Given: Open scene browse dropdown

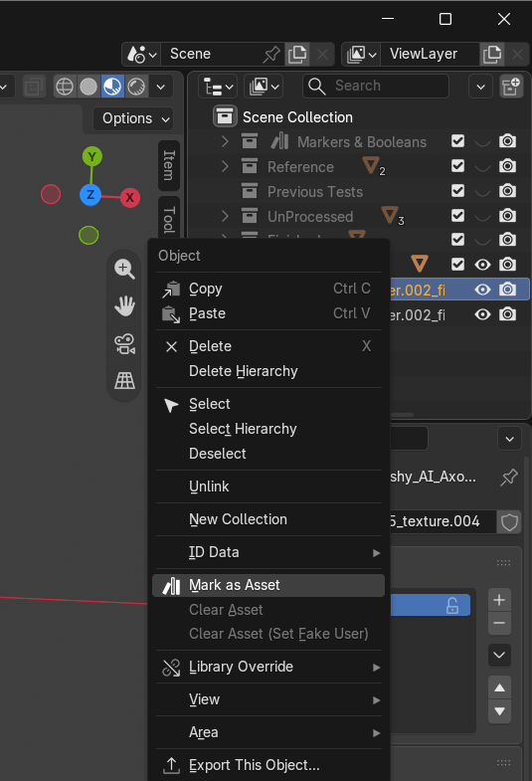Looking at the screenshot, I should (x=142, y=54).
